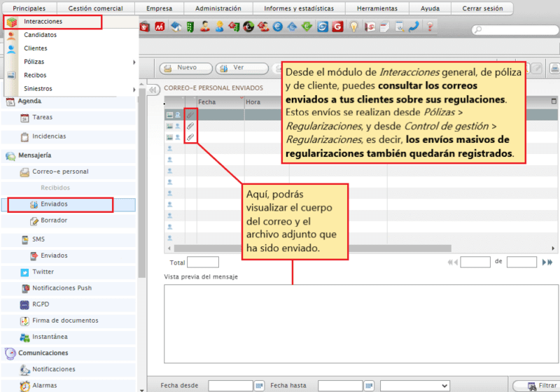Viewport: 560px width, 392px height.
Task: Open the Twitter icon in sidebar
Action: [x=24, y=272]
